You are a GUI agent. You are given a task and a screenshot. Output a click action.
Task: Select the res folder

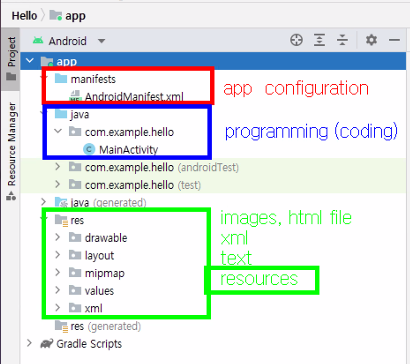[77, 220]
